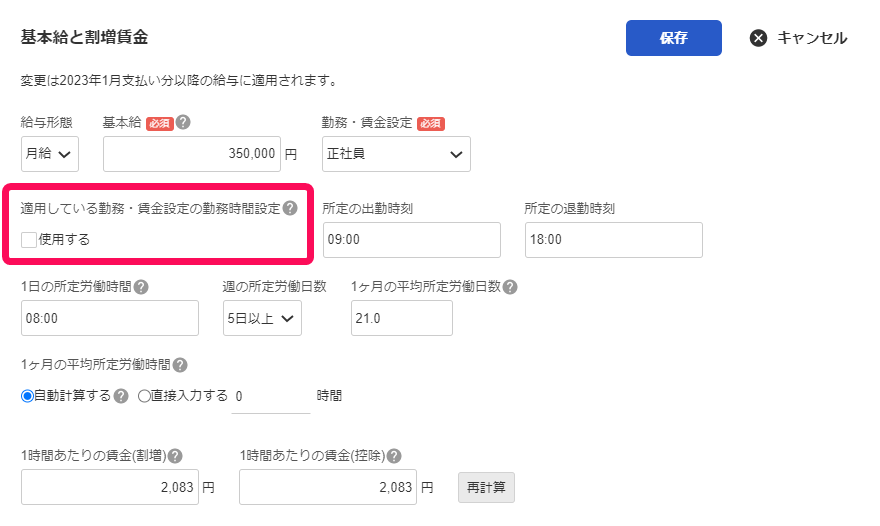Viewport: 880px width, 526px height.
Task: Click the 変更は2023年1月支払い分 notice text
Action: [180, 81]
